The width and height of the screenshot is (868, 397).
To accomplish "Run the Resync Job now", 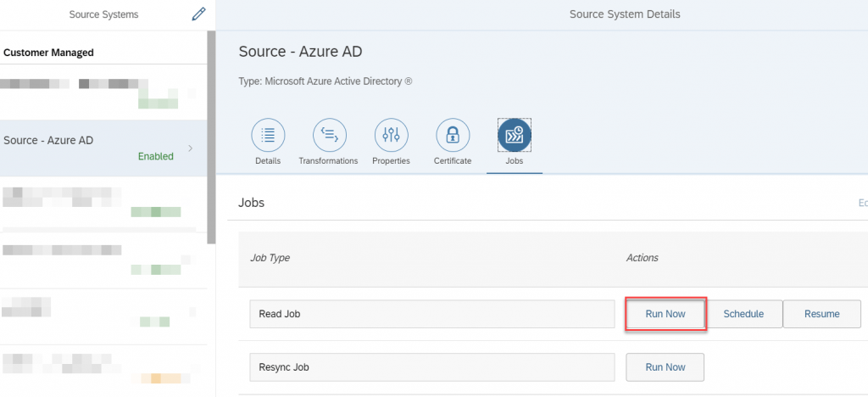I will pos(665,367).
